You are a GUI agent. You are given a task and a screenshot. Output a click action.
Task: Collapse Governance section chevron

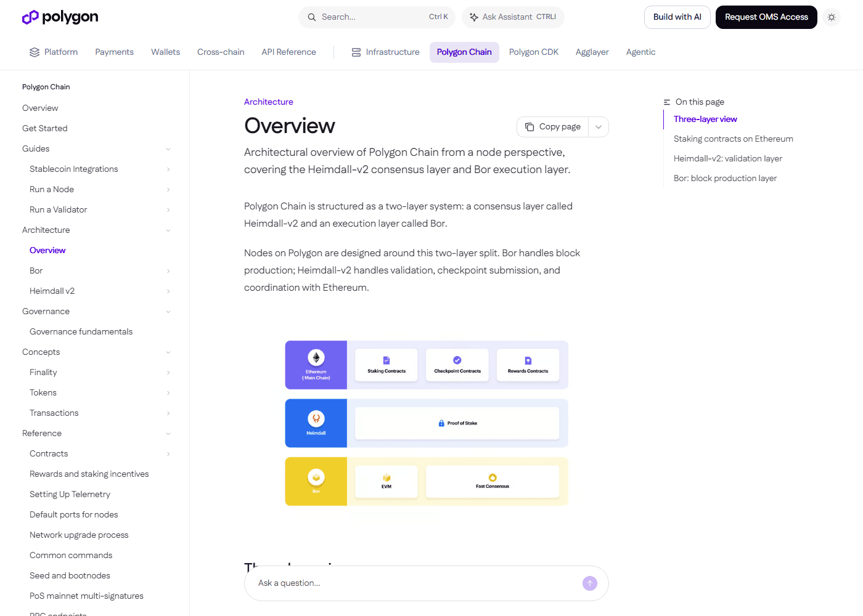pyautogui.click(x=168, y=312)
